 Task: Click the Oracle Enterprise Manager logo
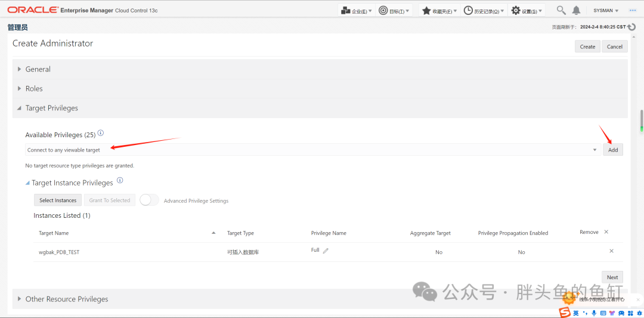point(82,10)
